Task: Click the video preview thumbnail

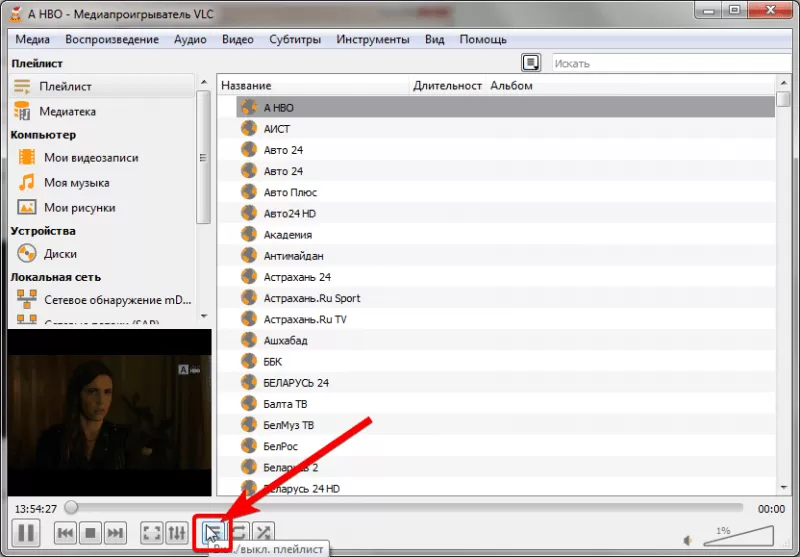Action: (109, 412)
